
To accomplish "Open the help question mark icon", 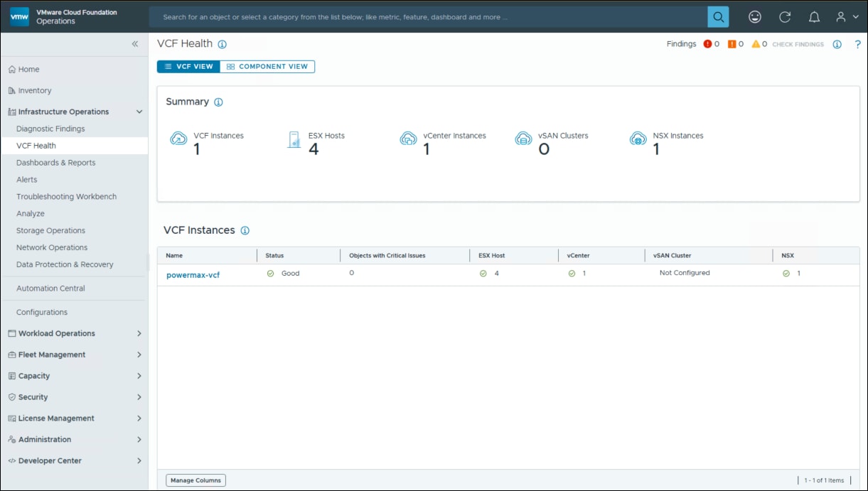I will pyautogui.click(x=858, y=44).
